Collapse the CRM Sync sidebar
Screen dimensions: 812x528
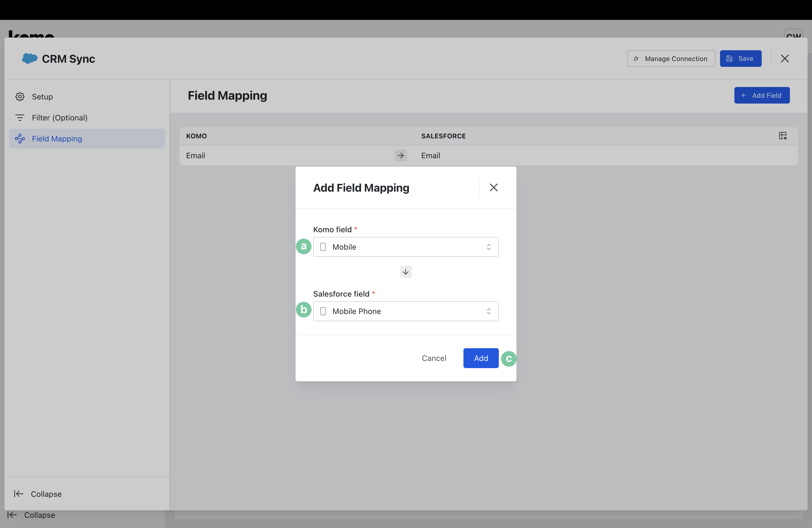(38, 494)
